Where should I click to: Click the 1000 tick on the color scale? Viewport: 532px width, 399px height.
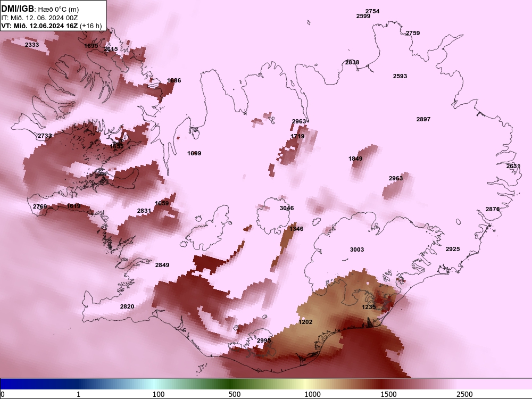click(313, 394)
